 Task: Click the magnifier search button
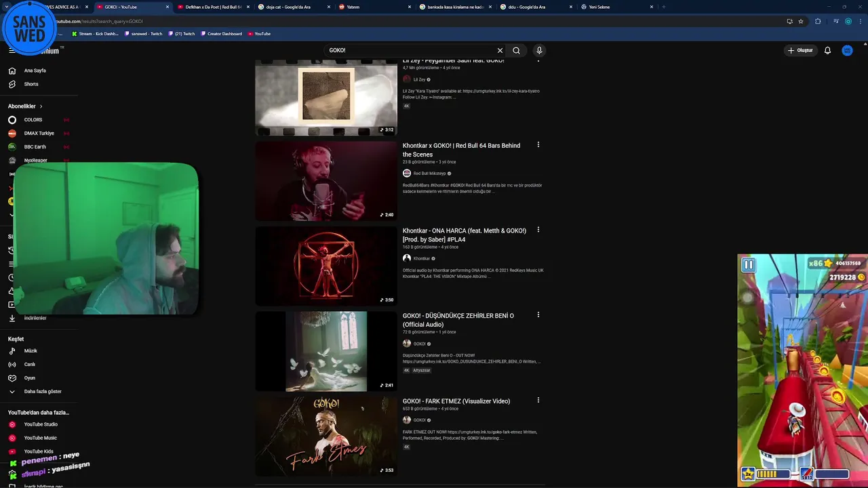click(516, 50)
